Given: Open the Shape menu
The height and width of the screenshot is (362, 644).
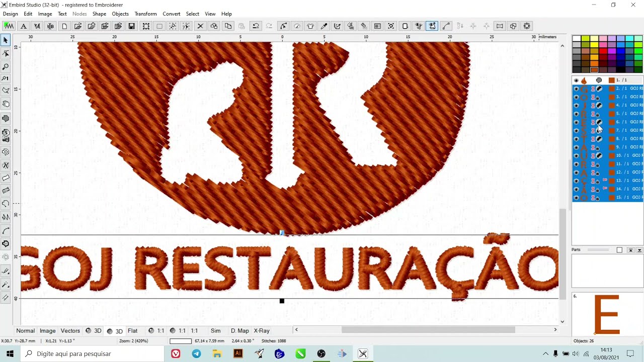Looking at the screenshot, I should pyautogui.click(x=99, y=14).
